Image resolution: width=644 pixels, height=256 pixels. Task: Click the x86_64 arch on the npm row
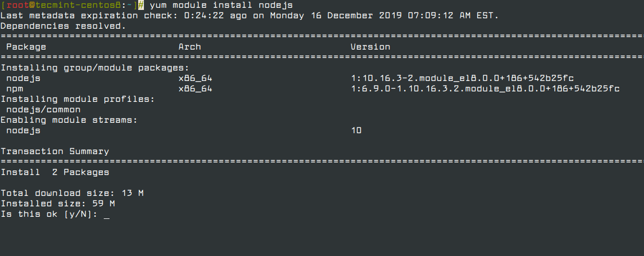click(195, 89)
